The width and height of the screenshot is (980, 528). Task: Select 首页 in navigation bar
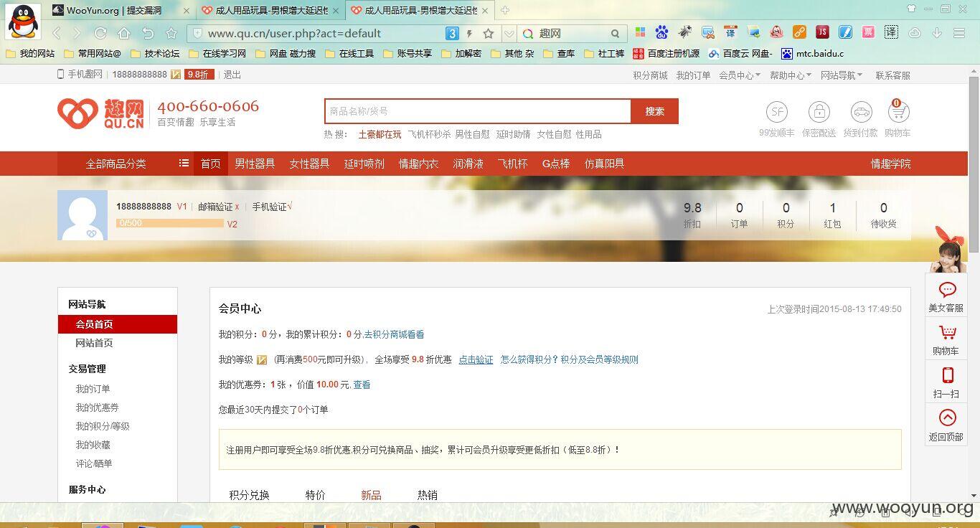point(210,164)
